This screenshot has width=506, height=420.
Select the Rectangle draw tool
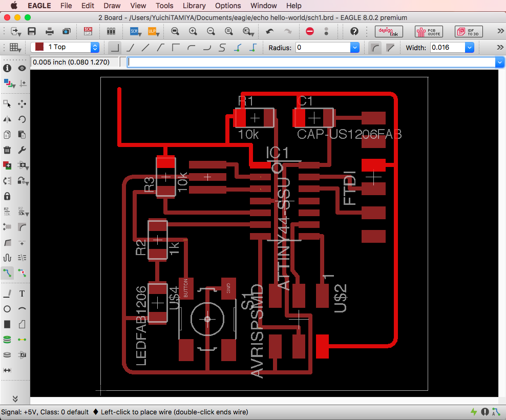7,324
